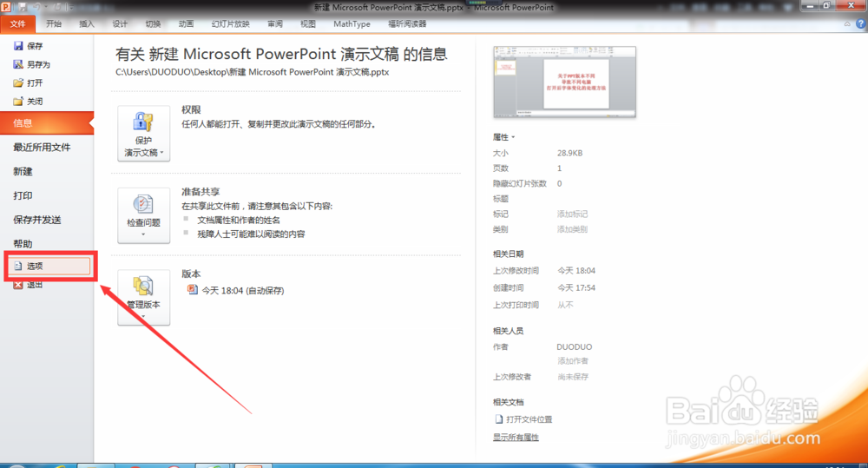The image size is (868, 468).
Task: Click the file path text under title
Action: pyautogui.click(x=253, y=72)
